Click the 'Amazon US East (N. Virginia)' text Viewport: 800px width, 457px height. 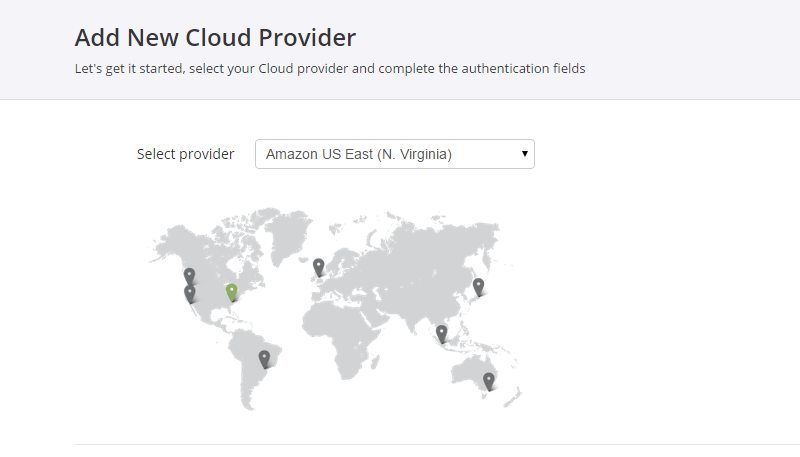pyautogui.click(x=359, y=154)
